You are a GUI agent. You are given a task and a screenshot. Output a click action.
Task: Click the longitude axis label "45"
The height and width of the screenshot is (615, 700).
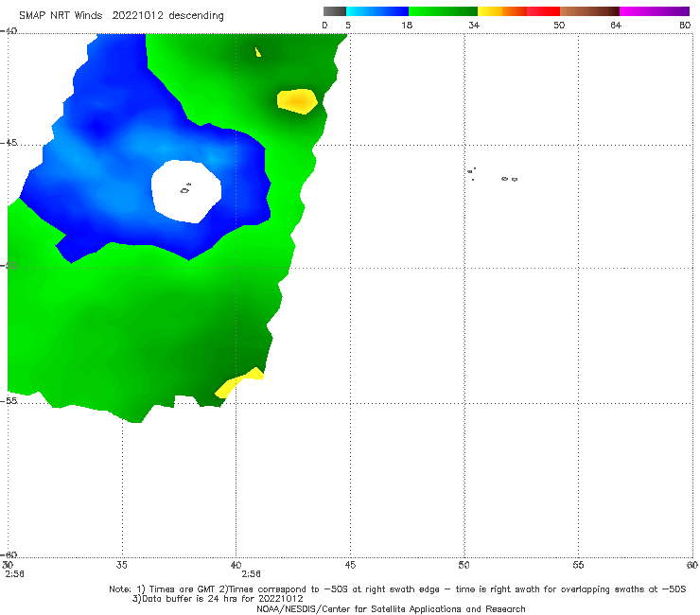[350, 565]
